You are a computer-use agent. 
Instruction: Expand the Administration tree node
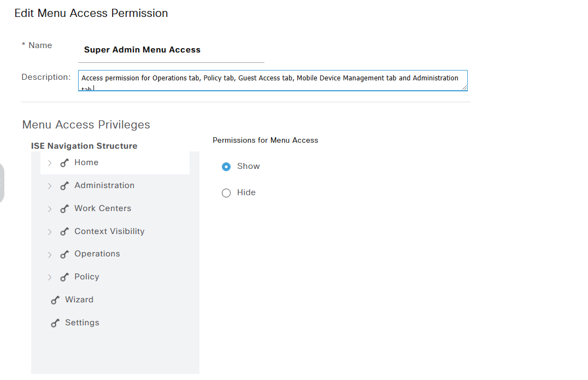tap(50, 186)
